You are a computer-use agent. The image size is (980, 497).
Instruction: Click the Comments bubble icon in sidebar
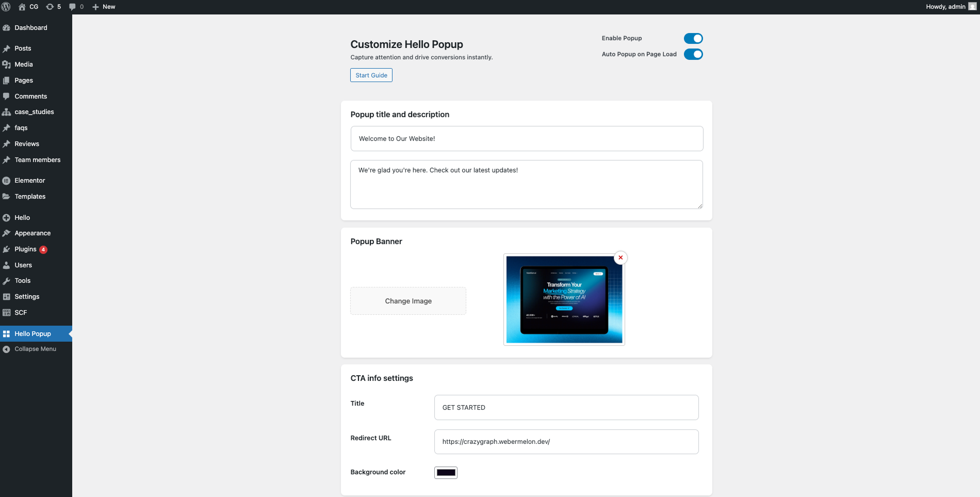(6, 97)
